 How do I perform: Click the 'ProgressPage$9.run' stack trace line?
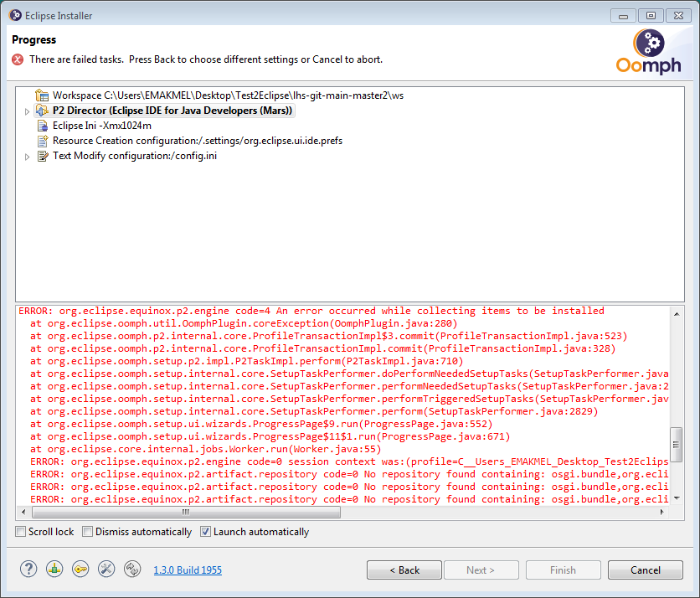pos(261,424)
